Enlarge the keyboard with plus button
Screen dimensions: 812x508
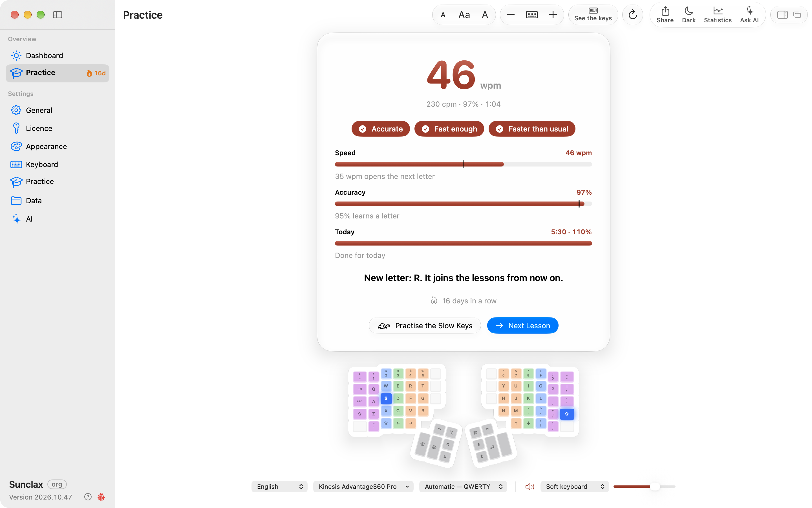click(x=553, y=15)
